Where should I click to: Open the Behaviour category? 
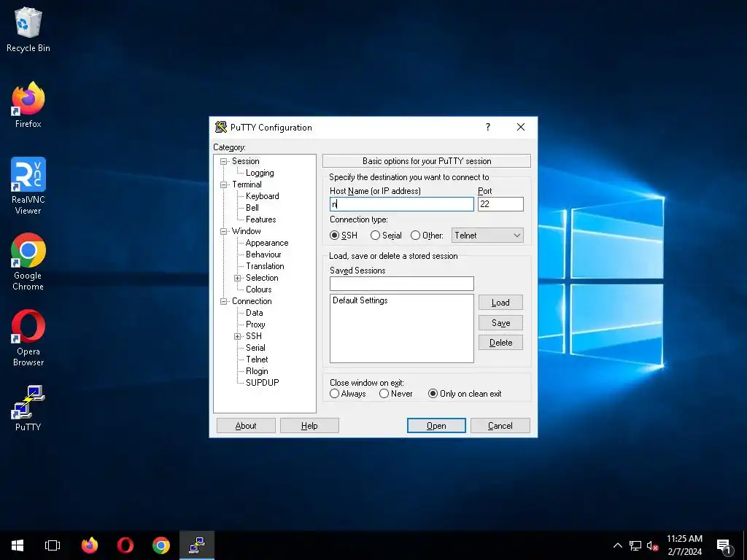click(x=263, y=254)
